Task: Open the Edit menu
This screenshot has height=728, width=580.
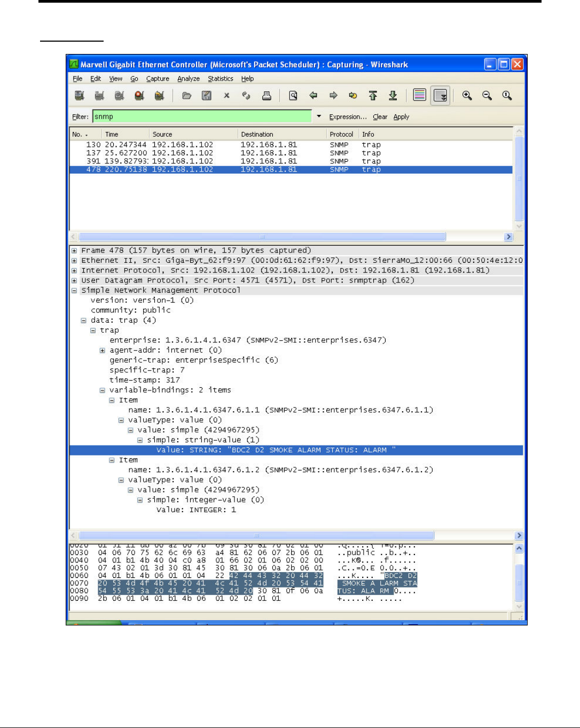Action: [x=96, y=79]
